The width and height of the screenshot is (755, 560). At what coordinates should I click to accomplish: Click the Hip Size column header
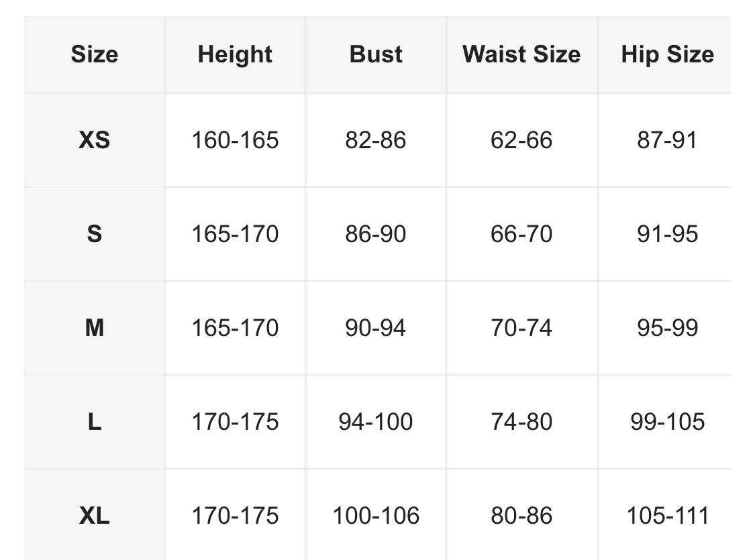click(x=667, y=54)
